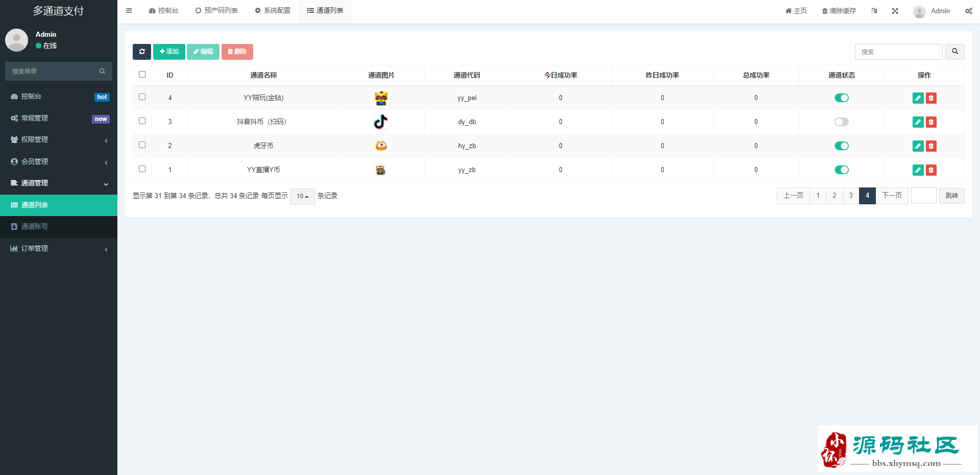This screenshot has width=980, height=475.
Task: Go to page 2 in pagination
Action: (x=835, y=196)
